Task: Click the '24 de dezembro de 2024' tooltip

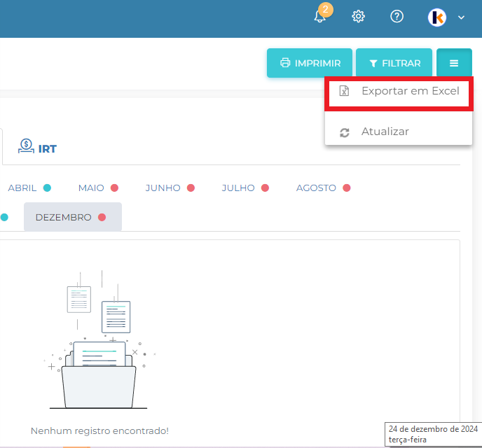Action: pyautogui.click(x=433, y=434)
